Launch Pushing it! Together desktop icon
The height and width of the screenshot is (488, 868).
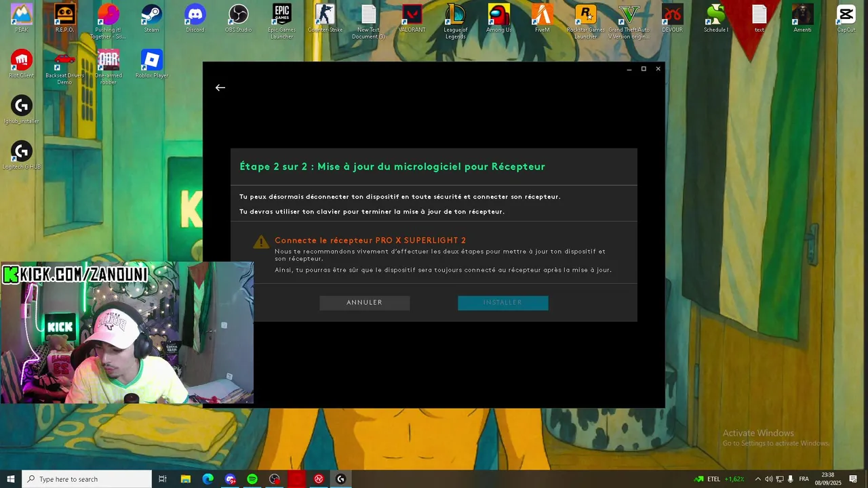pos(108,22)
